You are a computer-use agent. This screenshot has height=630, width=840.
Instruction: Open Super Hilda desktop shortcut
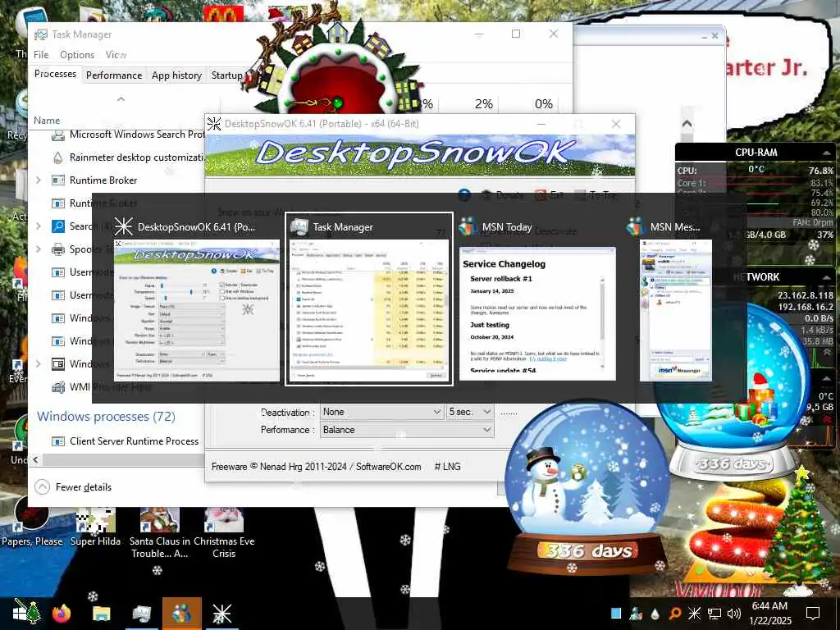[95, 527]
